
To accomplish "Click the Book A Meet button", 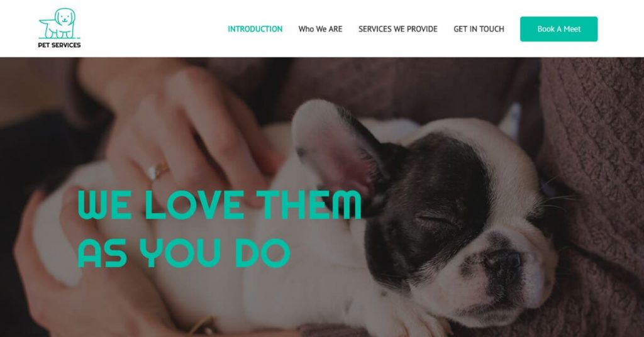I will click(559, 29).
